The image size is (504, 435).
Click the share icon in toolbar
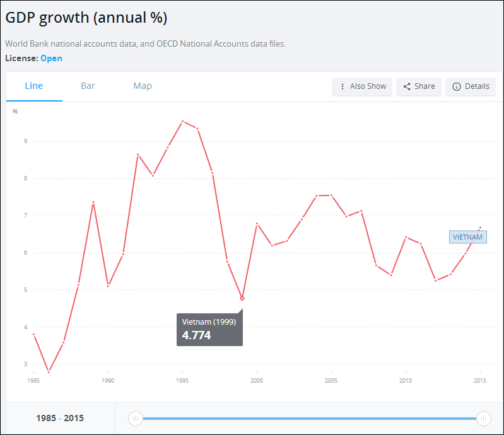click(407, 86)
